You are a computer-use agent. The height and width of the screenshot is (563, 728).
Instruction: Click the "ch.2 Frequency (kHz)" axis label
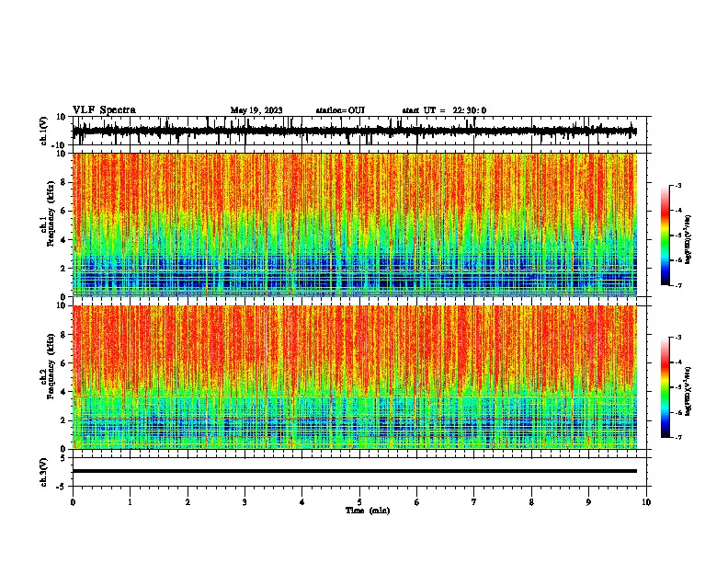tap(47, 366)
